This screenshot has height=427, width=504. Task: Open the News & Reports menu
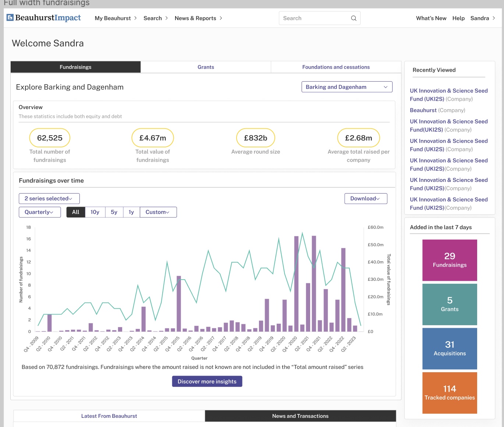tap(198, 18)
